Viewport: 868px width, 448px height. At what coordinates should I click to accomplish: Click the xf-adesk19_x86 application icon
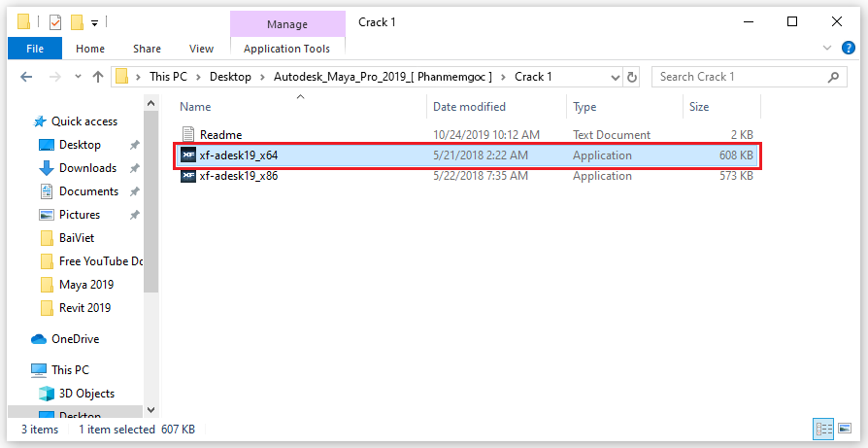pos(188,176)
